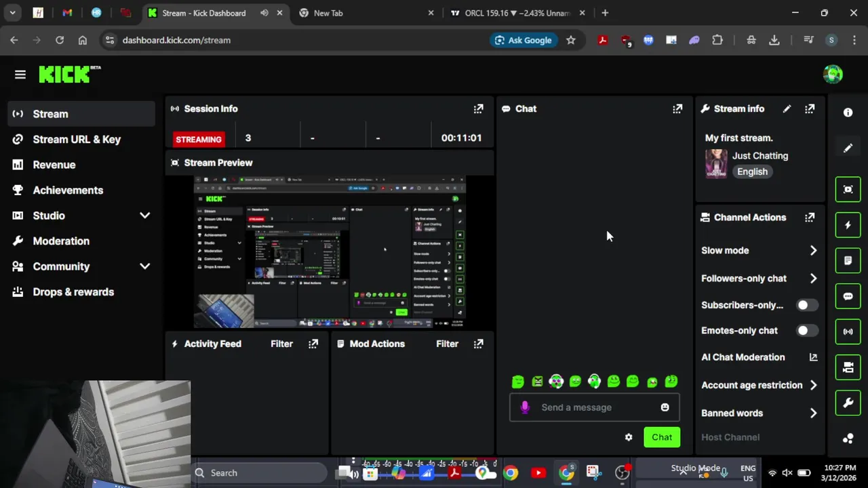Focus the Send a message field
The height and width of the screenshot is (488, 868).
coord(594,407)
